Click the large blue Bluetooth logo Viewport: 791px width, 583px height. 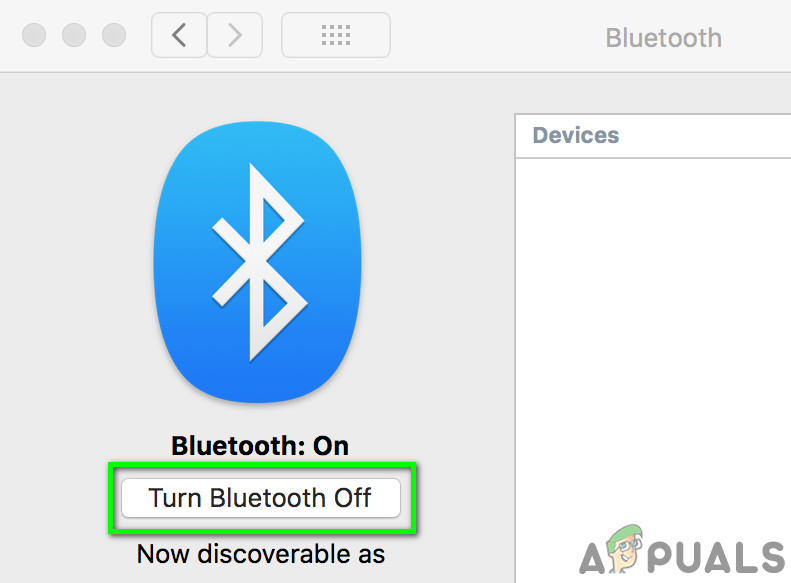coord(257,262)
